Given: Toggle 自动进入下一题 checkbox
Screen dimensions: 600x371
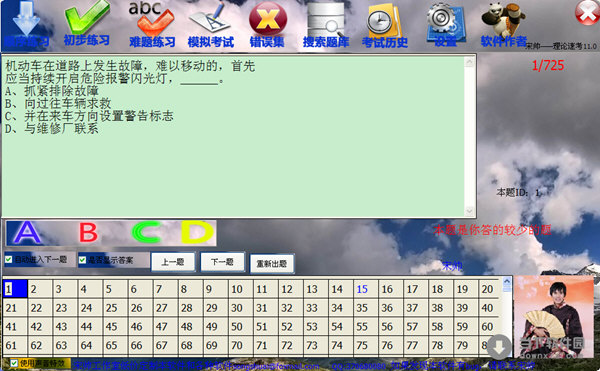Looking at the screenshot, I should tap(8, 260).
